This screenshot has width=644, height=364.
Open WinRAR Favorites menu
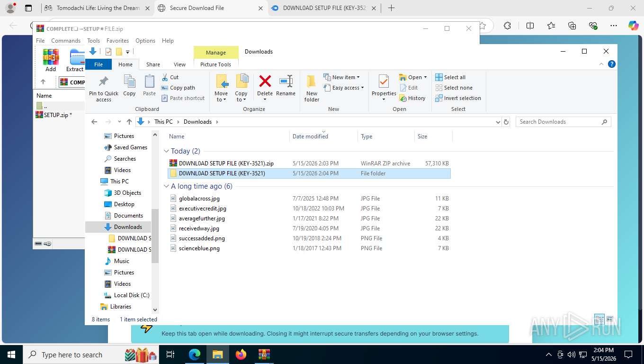click(117, 41)
